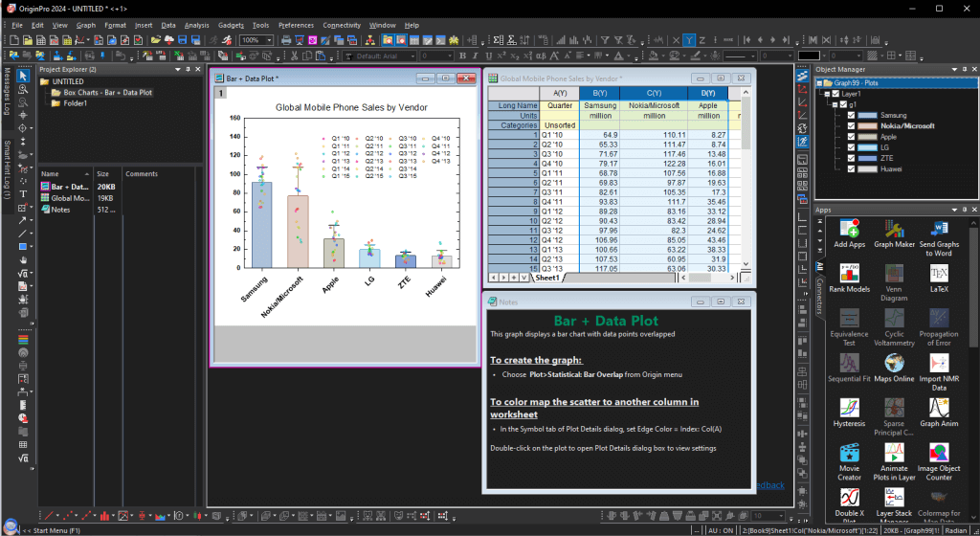
Task: Launch the Maps Online app
Action: tap(894, 368)
